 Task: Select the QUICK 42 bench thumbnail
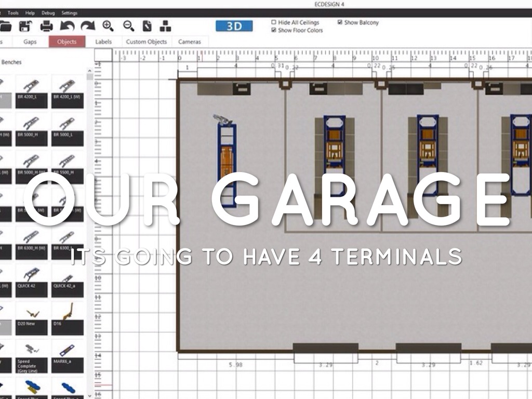pos(31,281)
